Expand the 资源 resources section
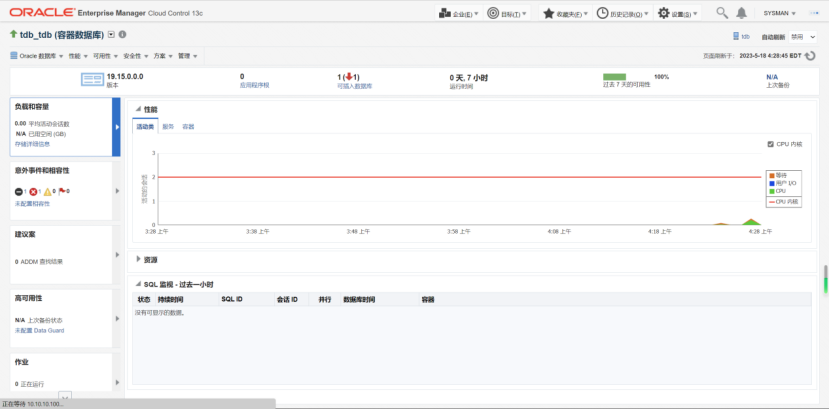The height and width of the screenshot is (409, 830). click(139, 259)
